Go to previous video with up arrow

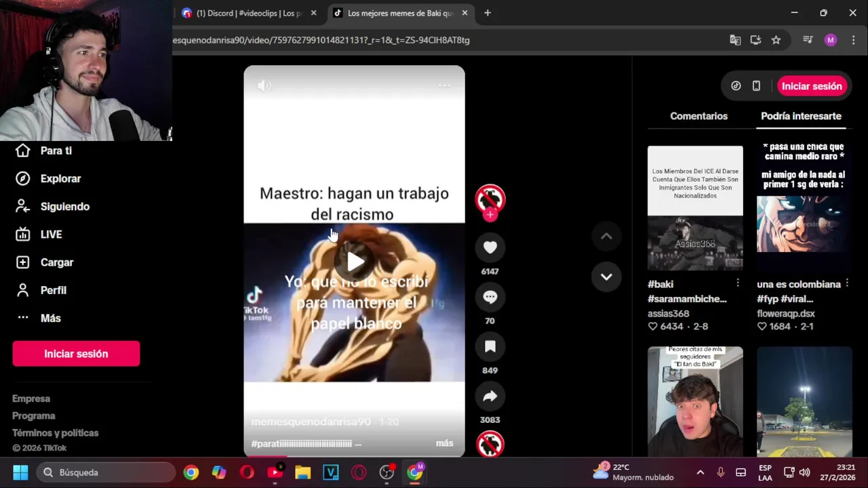606,236
